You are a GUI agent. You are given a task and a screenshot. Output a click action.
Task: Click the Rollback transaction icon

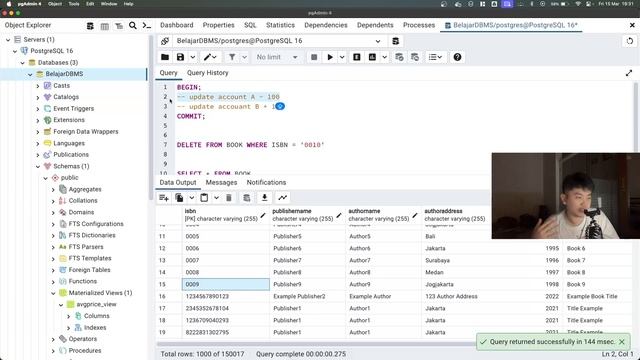point(415,57)
